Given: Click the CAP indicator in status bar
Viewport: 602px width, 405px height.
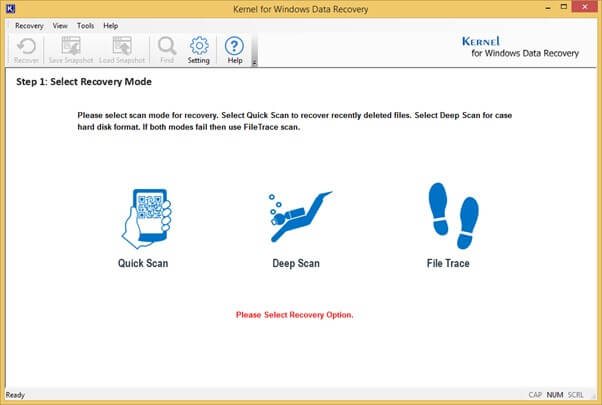Looking at the screenshot, I should point(535,395).
